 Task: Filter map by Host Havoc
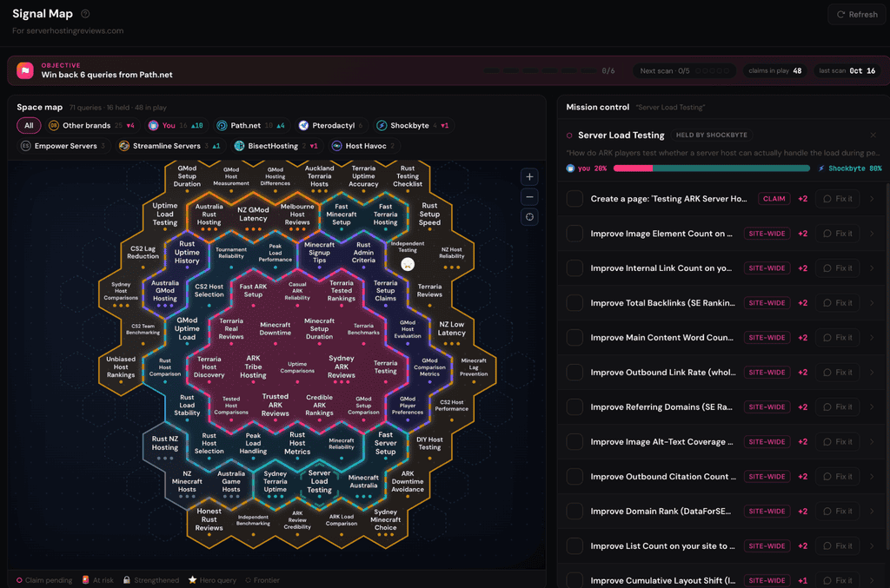point(363,146)
